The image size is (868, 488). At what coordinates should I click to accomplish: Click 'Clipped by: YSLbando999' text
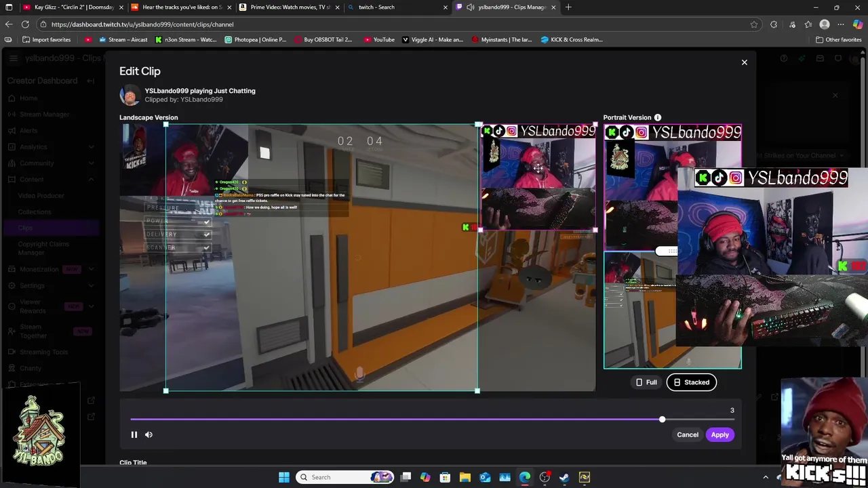tap(184, 100)
